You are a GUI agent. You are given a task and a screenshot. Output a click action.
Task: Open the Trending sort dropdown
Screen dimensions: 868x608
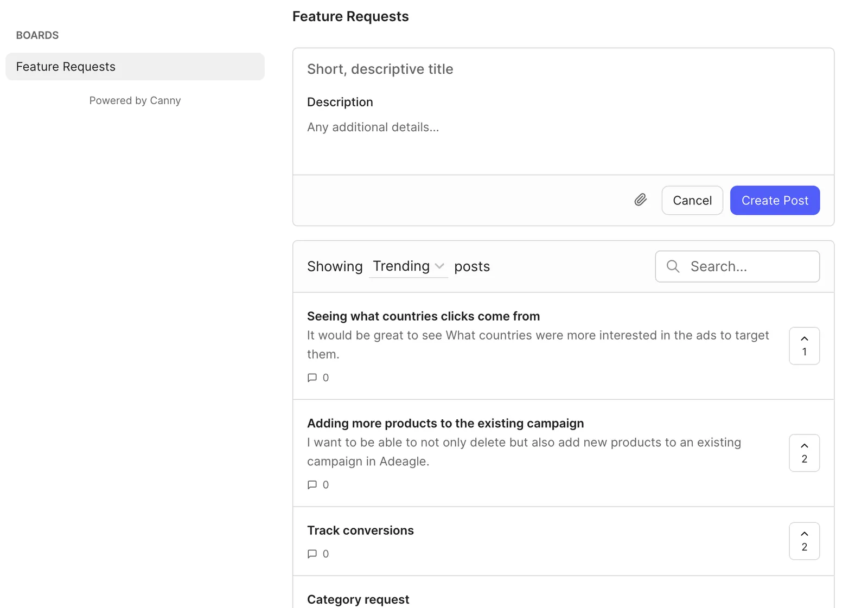coord(409,266)
